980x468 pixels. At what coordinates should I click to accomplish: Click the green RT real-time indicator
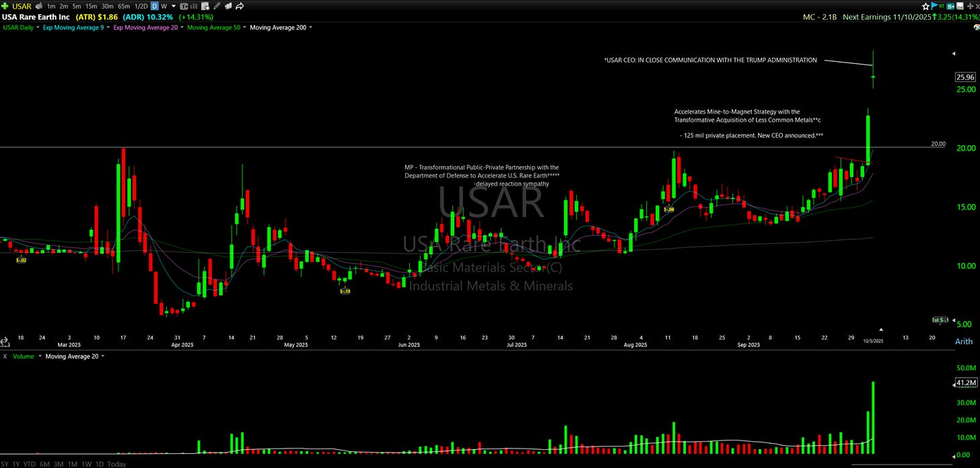coord(942,6)
